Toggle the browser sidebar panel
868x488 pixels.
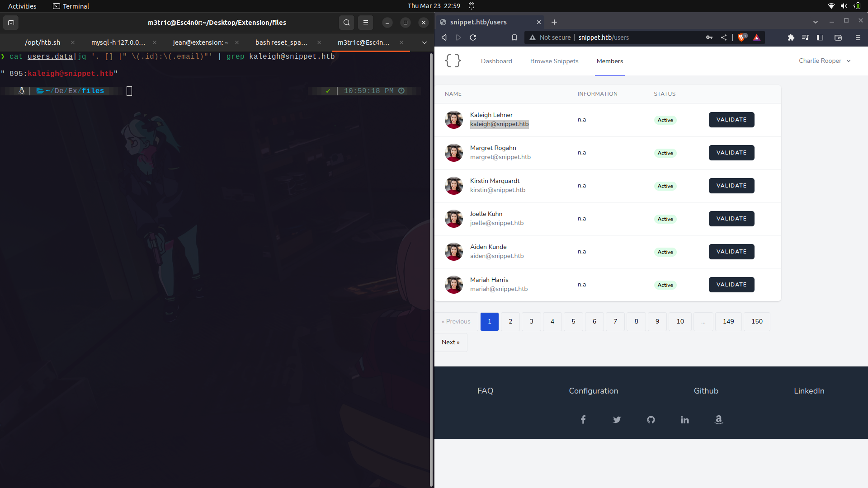(820, 38)
